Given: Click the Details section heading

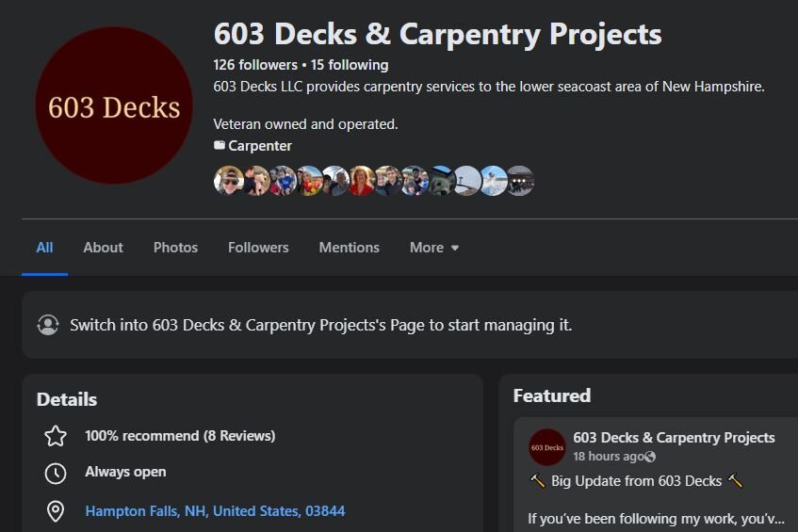Looking at the screenshot, I should [67, 399].
